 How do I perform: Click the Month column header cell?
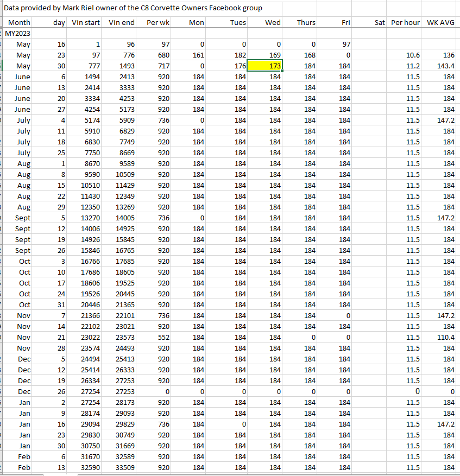point(19,22)
